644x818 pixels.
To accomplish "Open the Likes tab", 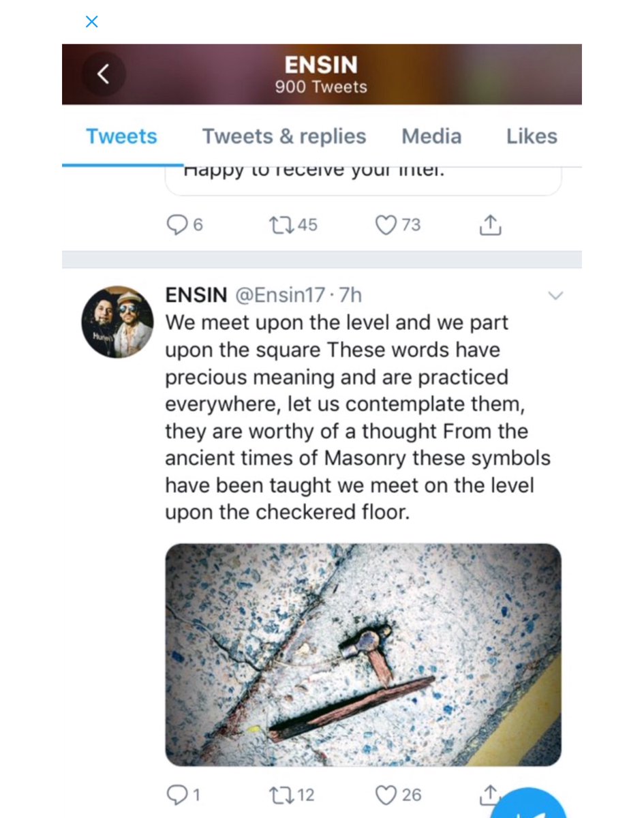I will 532,136.
